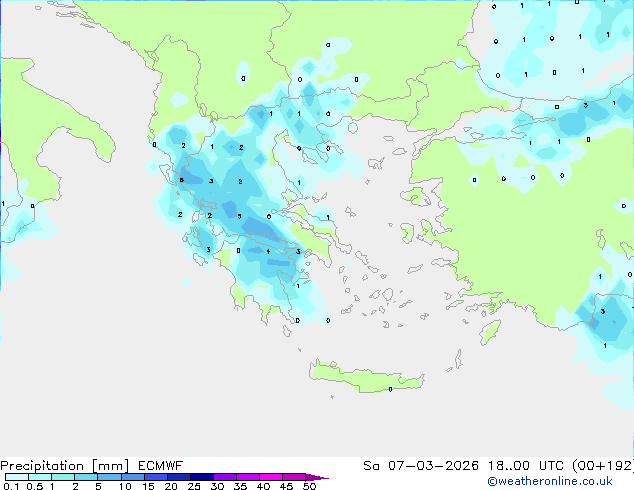634x490 pixels.
Task: Click the "0.1" legend scale label
Action: [11, 486]
